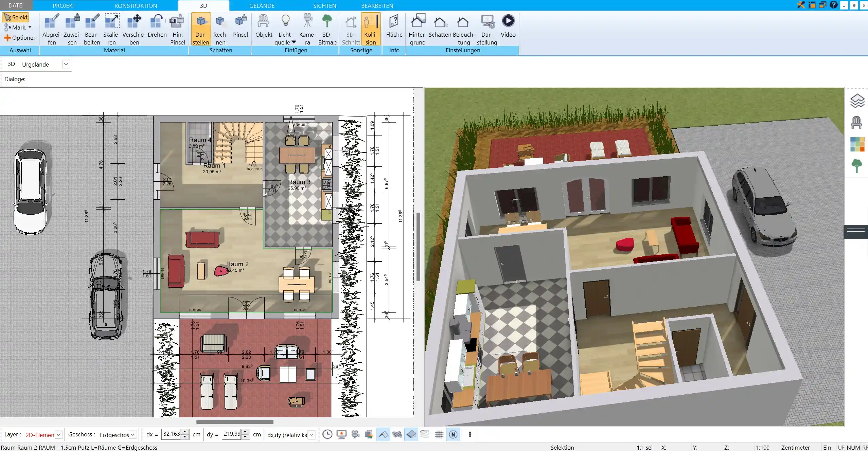Open the layers panel in right sidebar
868x451 pixels.
[x=857, y=101]
